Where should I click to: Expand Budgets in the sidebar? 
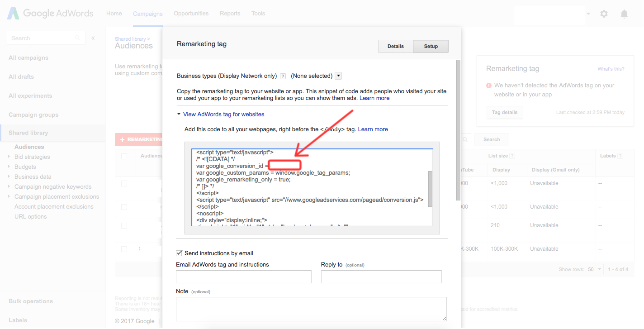click(9, 167)
